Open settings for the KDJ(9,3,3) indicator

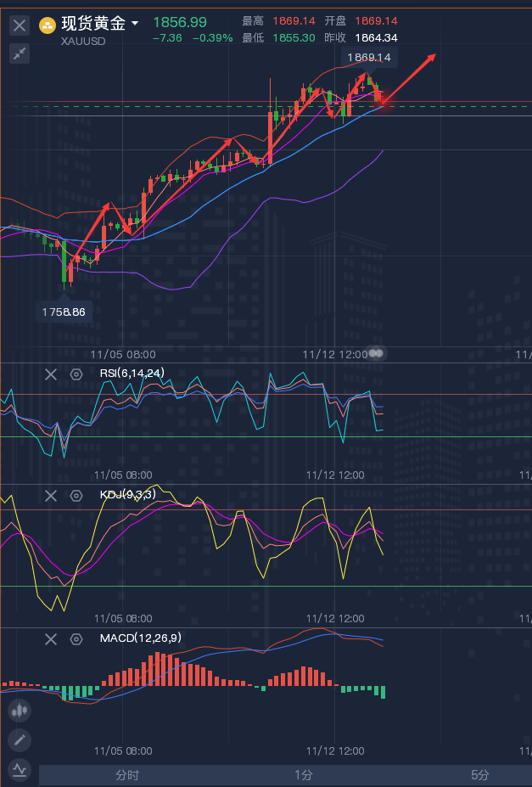click(x=76, y=496)
